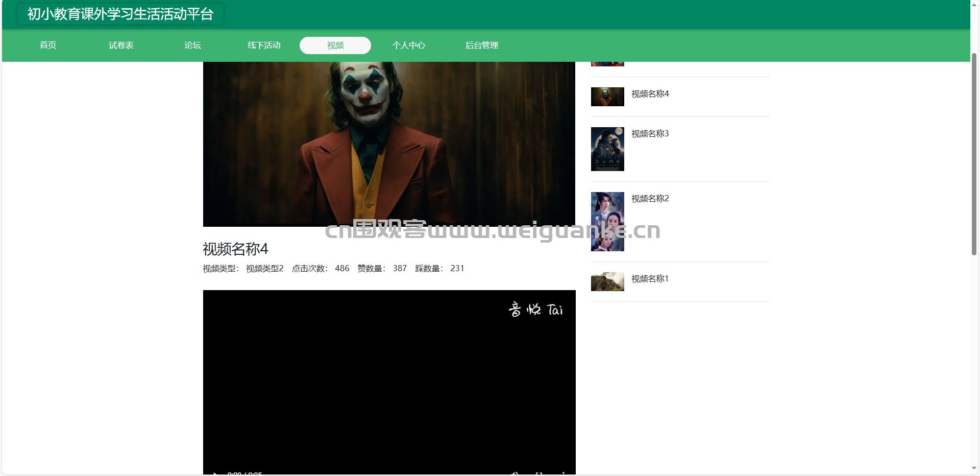Click the click count value 486
This screenshot has width=980, height=476.
click(342, 268)
